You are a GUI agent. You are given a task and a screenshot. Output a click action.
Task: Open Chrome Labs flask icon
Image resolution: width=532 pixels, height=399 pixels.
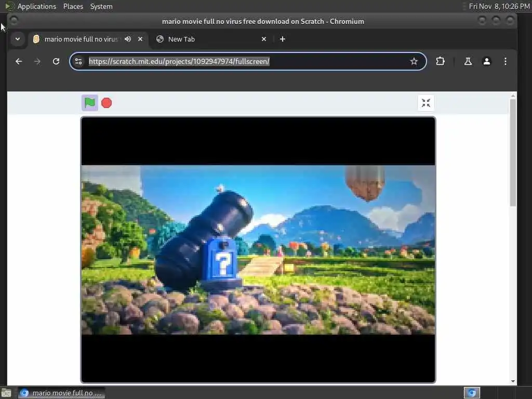(x=468, y=61)
